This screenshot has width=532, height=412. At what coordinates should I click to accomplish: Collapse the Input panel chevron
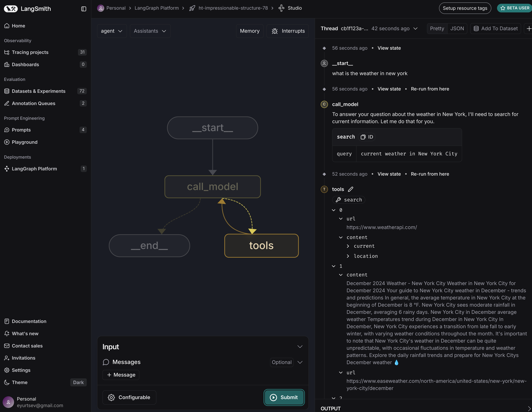coord(300,347)
